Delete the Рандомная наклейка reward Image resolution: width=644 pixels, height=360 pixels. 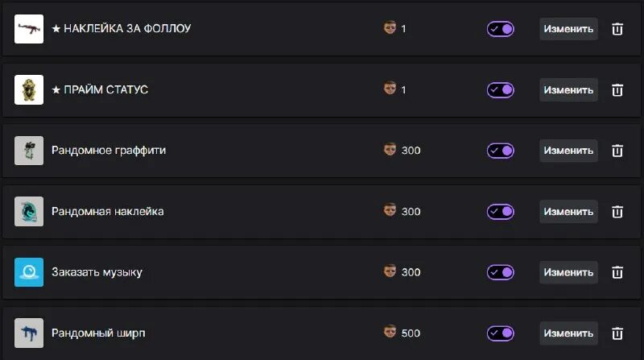tap(617, 212)
